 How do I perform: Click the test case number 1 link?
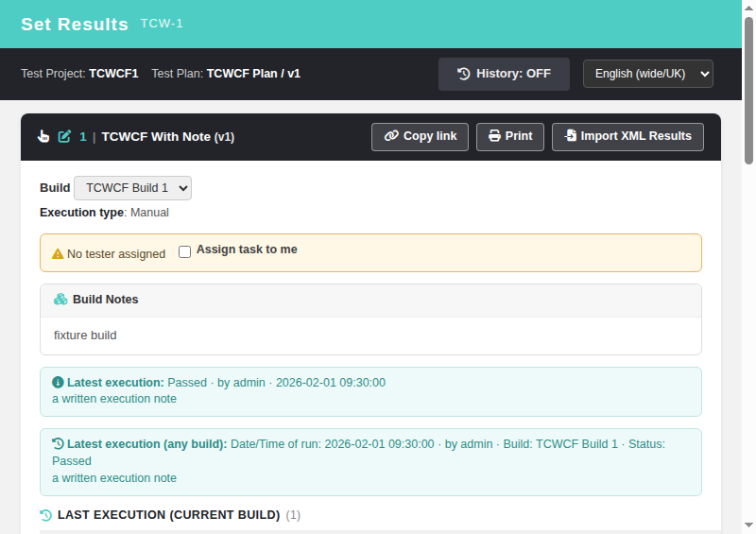pyautogui.click(x=83, y=137)
